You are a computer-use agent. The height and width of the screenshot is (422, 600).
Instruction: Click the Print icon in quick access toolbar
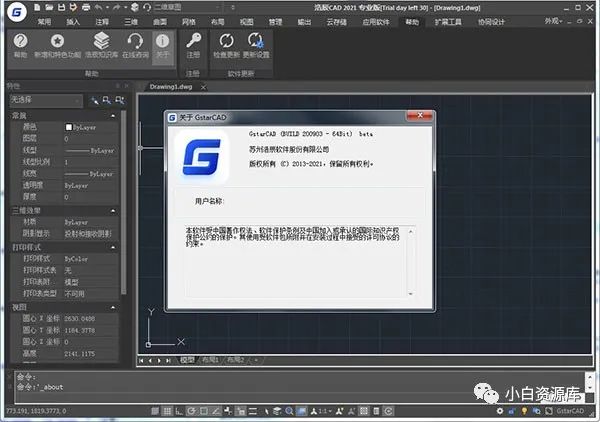tap(86, 7)
